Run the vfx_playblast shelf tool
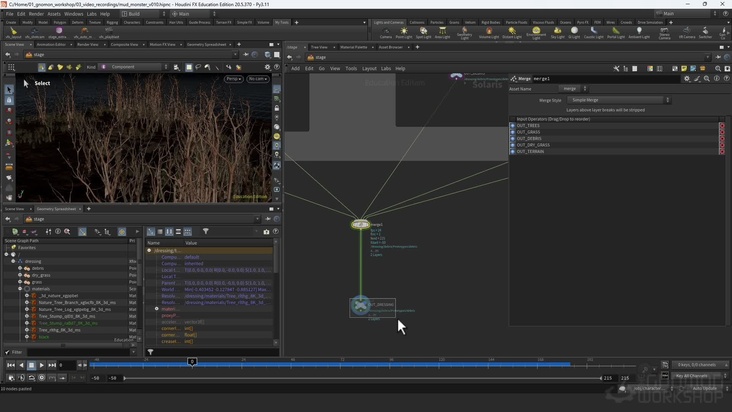The image size is (732, 412). [109, 33]
